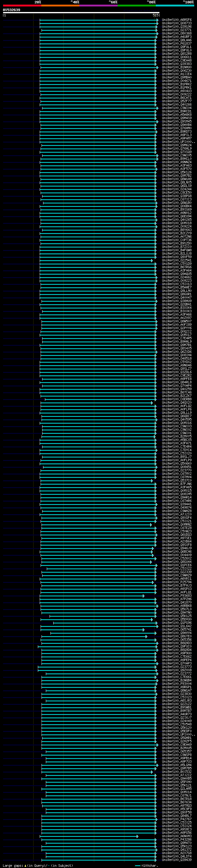Click the green segment of the identity legend
The height and width of the screenshot is (868, 197).
pyautogui.click(x=137, y=6)
